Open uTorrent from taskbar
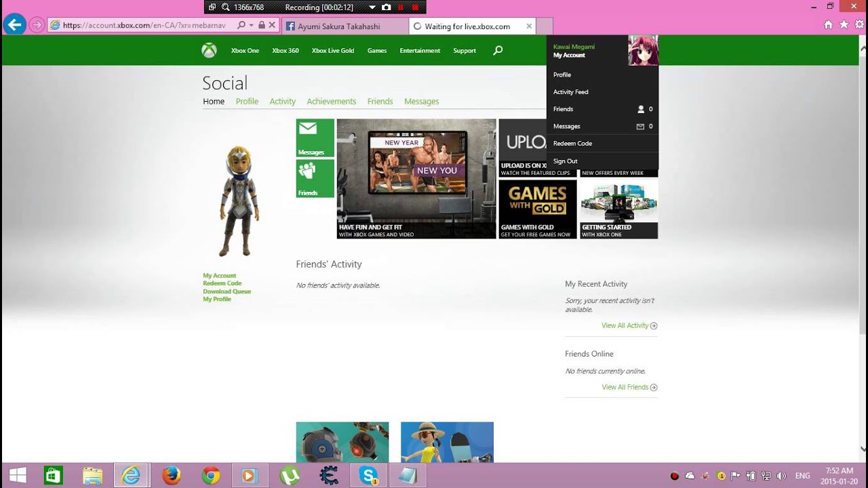This screenshot has width=868, height=488. coord(290,476)
